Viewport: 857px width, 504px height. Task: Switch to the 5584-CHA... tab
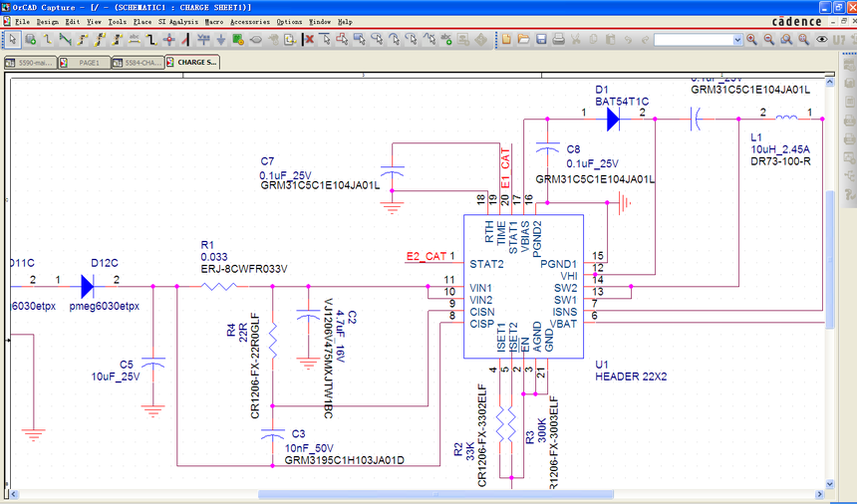click(138, 63)
